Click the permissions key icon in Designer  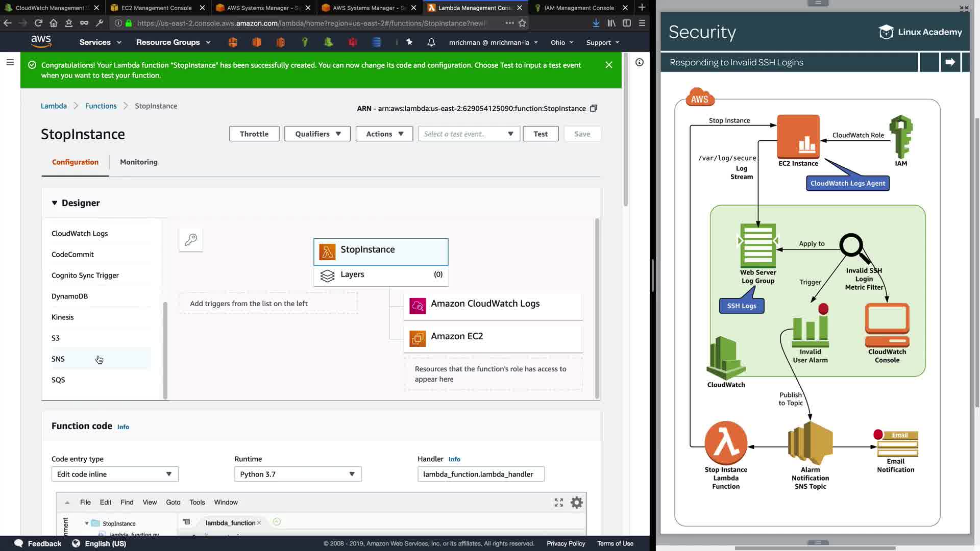pos(191,240)
